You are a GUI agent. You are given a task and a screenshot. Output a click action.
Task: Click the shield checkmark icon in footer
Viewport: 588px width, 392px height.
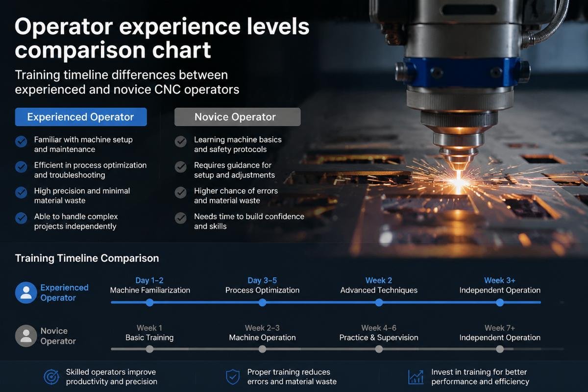pos(232,376)
